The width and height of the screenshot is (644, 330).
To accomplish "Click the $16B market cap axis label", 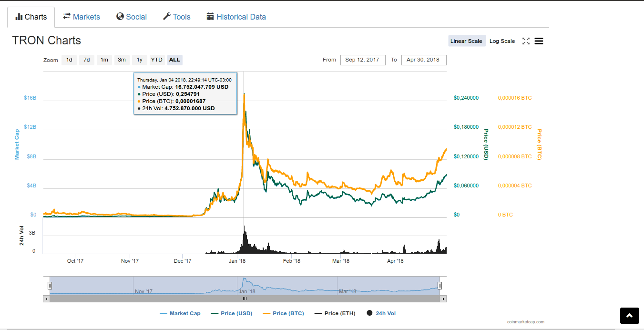I will (x=30, y=98).
